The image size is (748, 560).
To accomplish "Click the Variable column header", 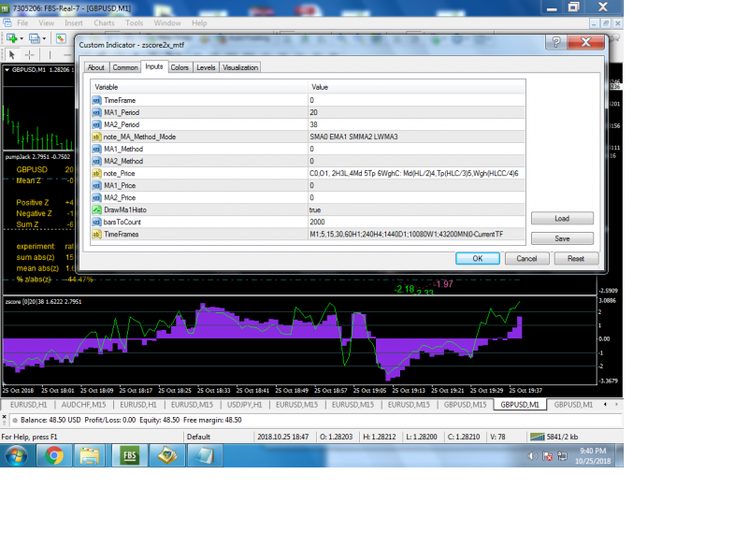I will coord(199,87).
